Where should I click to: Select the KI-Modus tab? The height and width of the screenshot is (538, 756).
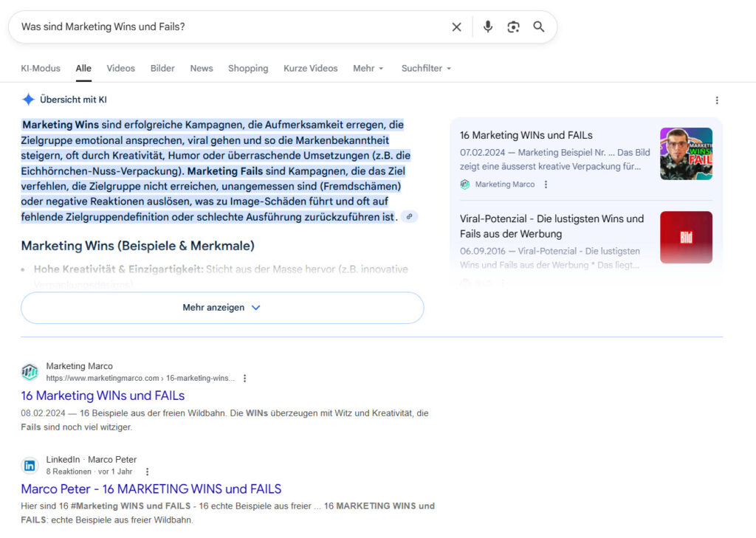click(41, 68)
